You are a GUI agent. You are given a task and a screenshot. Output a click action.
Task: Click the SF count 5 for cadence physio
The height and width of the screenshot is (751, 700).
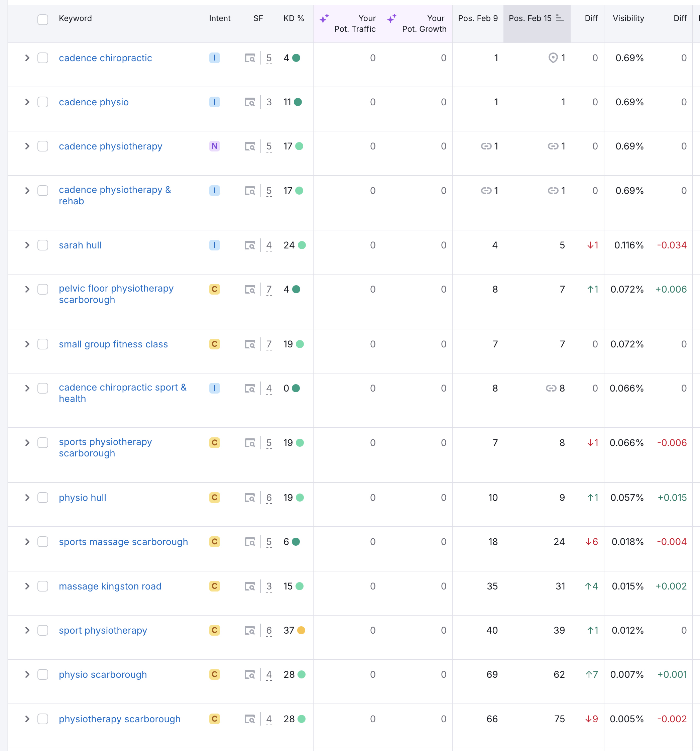click(x=269, y=102)
